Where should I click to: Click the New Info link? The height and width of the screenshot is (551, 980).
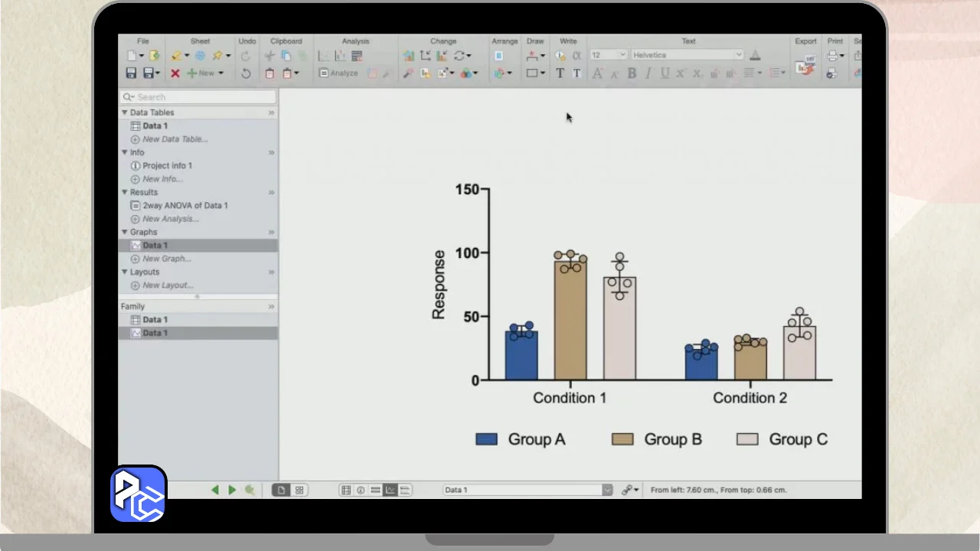pos(162,179)
